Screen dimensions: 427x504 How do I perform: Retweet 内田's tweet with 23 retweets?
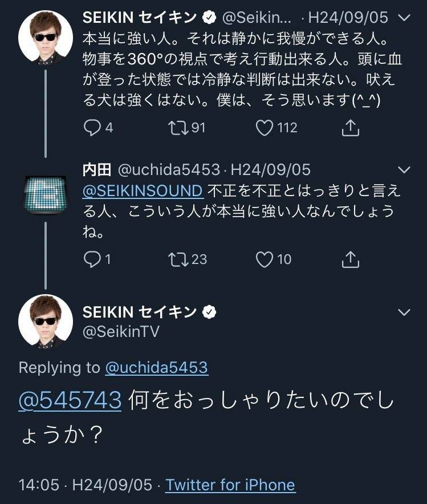click(x=177, y=260)
